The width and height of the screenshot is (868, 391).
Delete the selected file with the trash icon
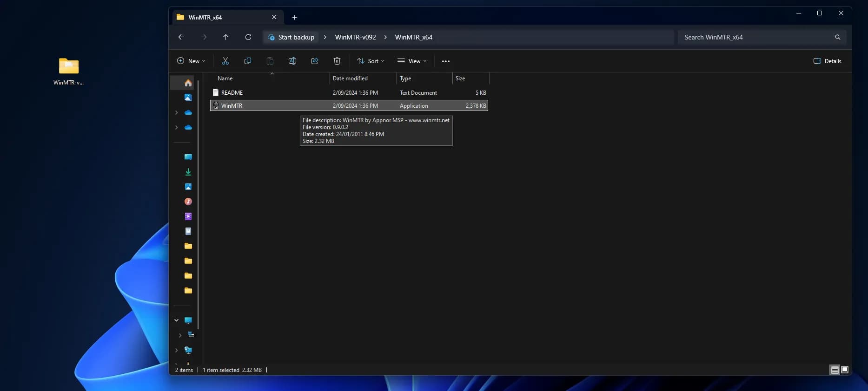(337, 61)
